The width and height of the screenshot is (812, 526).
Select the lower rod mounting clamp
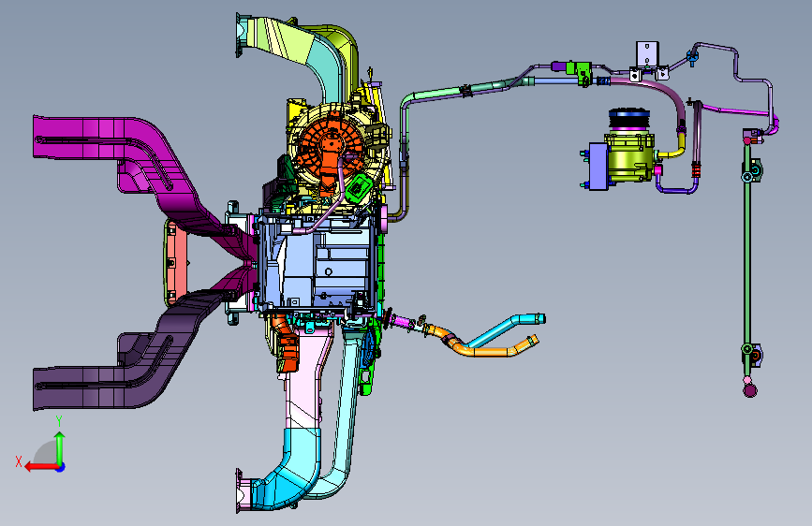pyautogui.click(x=753, y=354)
